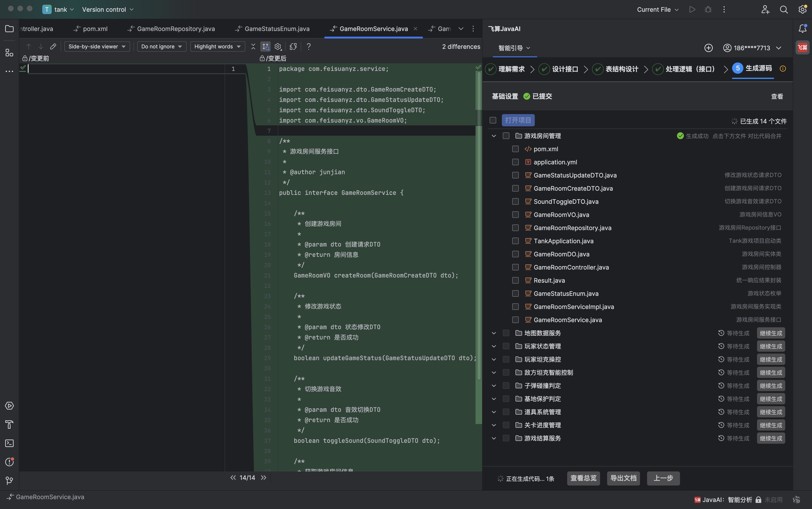
Task: Open the Terminal tool window icon
Action: pos(9,443)
